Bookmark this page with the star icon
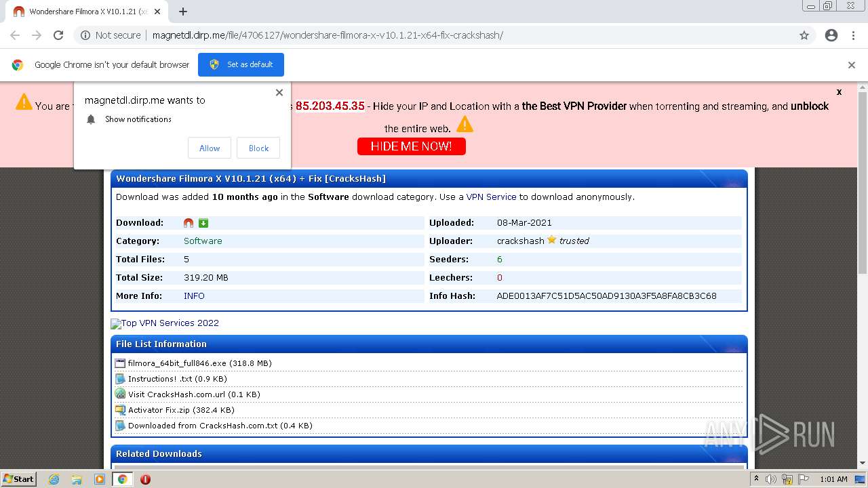The width and height of the screenshot is (868, 488). click(x=804, y=35)
